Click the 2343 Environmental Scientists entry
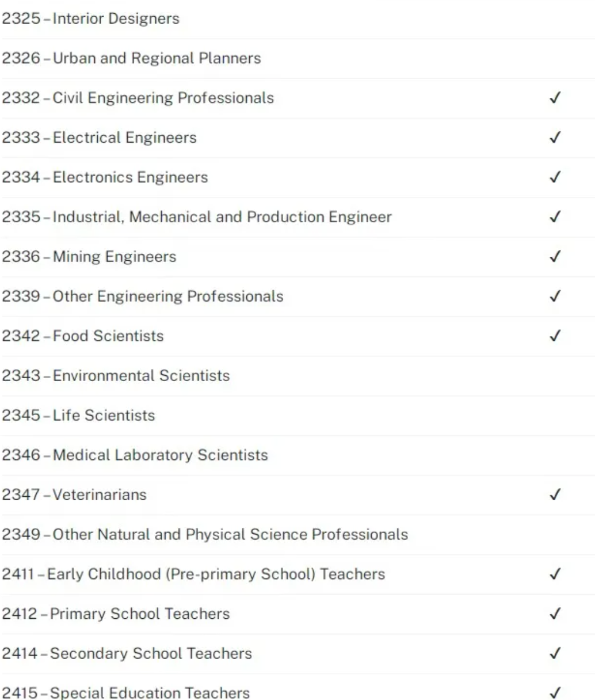This screenshot has width=595, height=700. click(116, 376)
